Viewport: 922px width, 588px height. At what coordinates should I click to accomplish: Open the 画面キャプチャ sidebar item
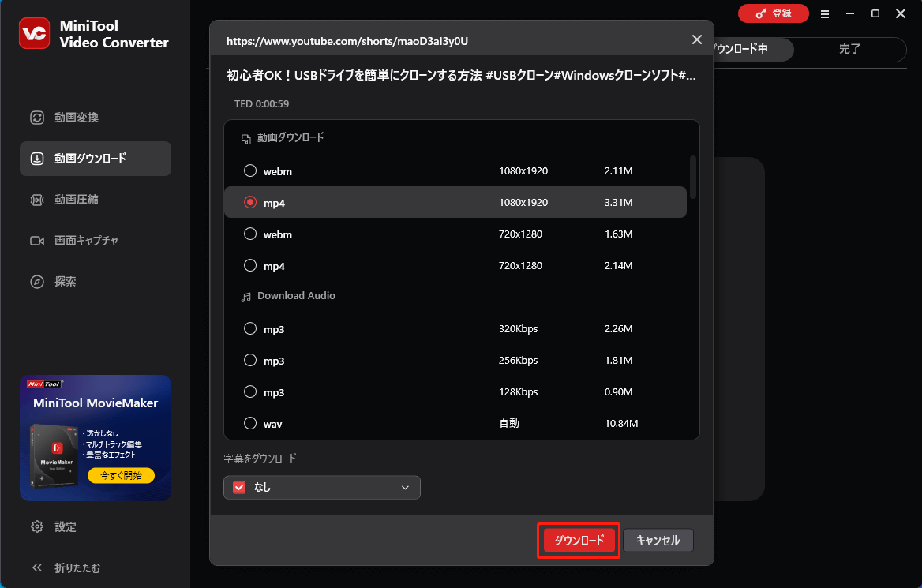click(96, 241)
